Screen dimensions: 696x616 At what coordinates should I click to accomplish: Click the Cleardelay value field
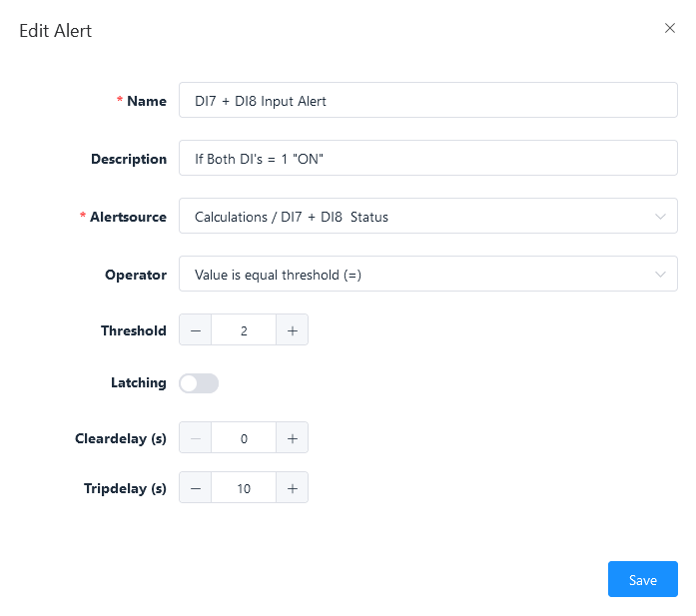[x=244, y=437]
